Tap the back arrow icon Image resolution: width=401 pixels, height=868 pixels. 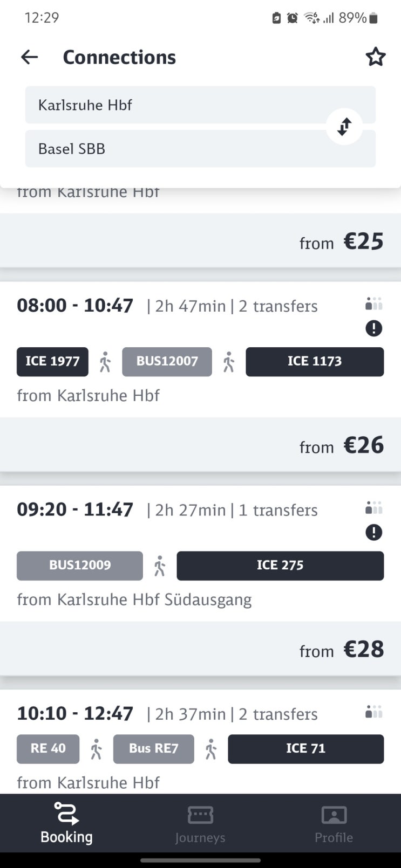coord(29,57)
